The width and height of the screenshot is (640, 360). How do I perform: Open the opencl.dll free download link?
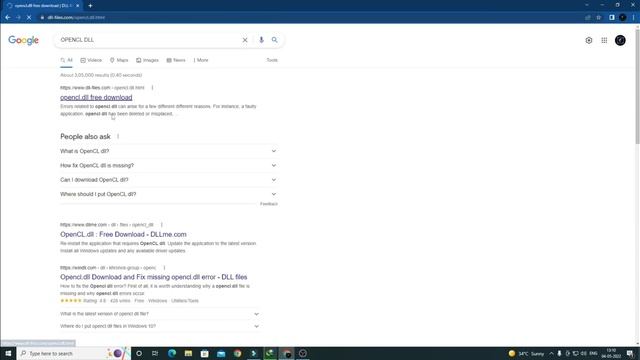click(96, 97)
